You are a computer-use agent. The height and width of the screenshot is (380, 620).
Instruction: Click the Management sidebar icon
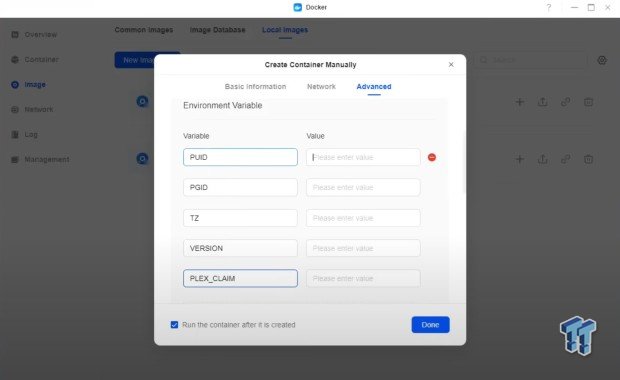(x=15, y=159)
